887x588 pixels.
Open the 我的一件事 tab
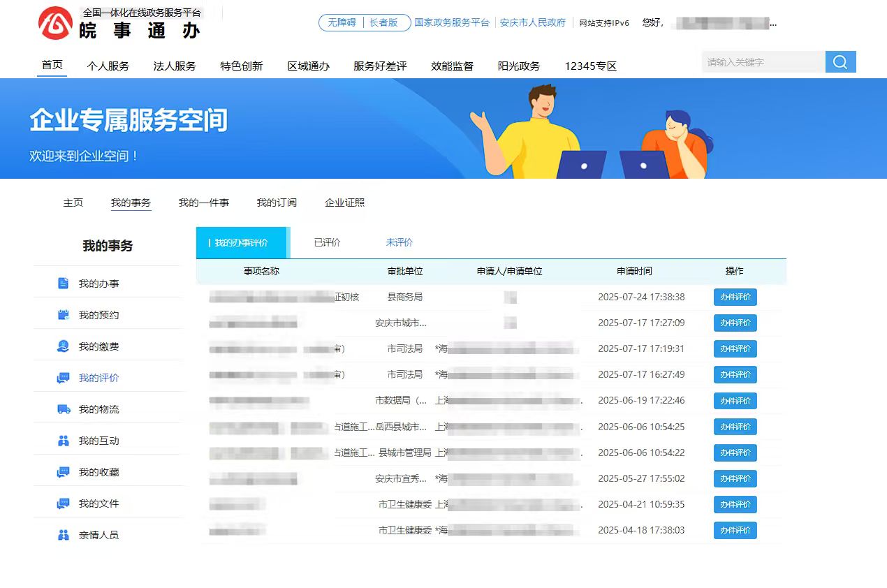tap(203, 203)
